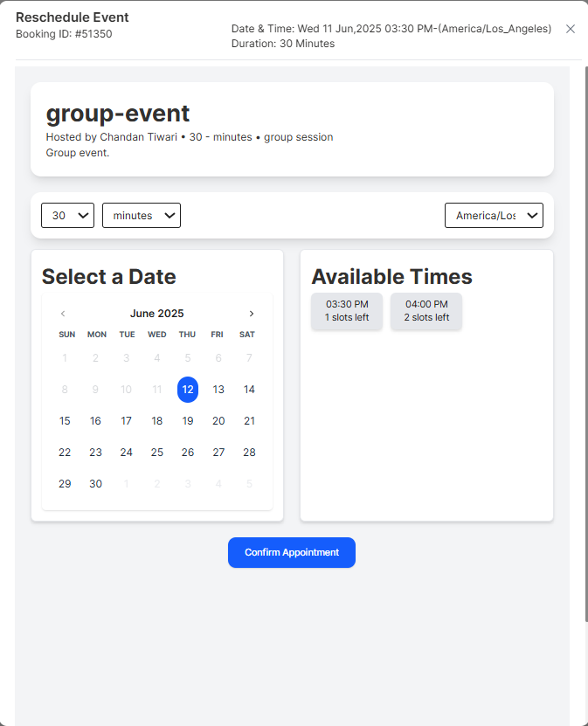Click the group-event title
Screen dimensions: 588x726
117,114
